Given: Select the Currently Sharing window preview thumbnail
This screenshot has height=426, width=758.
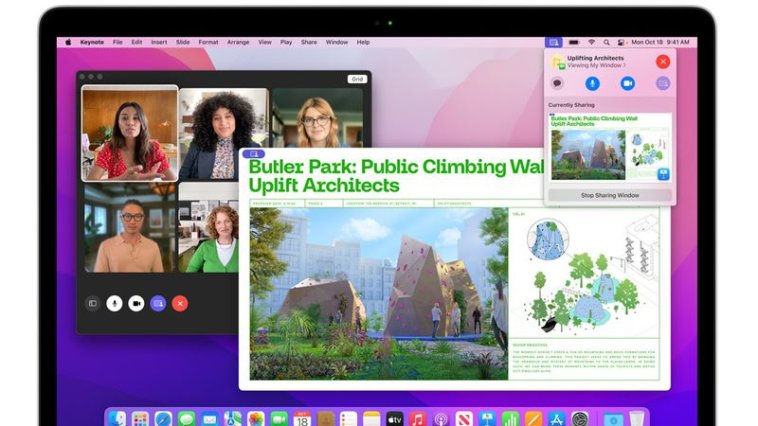Looking at the screenshot, I should pyautogui.click(x=610, y=148).
